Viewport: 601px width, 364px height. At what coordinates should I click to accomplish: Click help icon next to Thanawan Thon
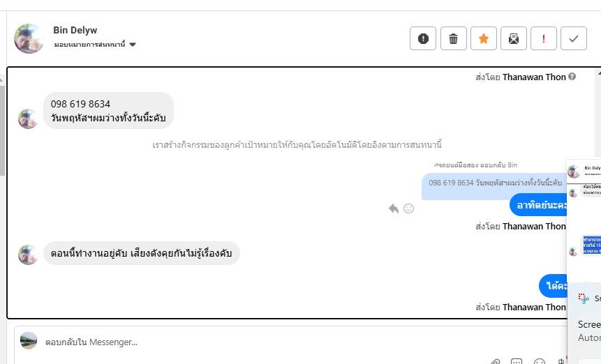pos(572,77)
